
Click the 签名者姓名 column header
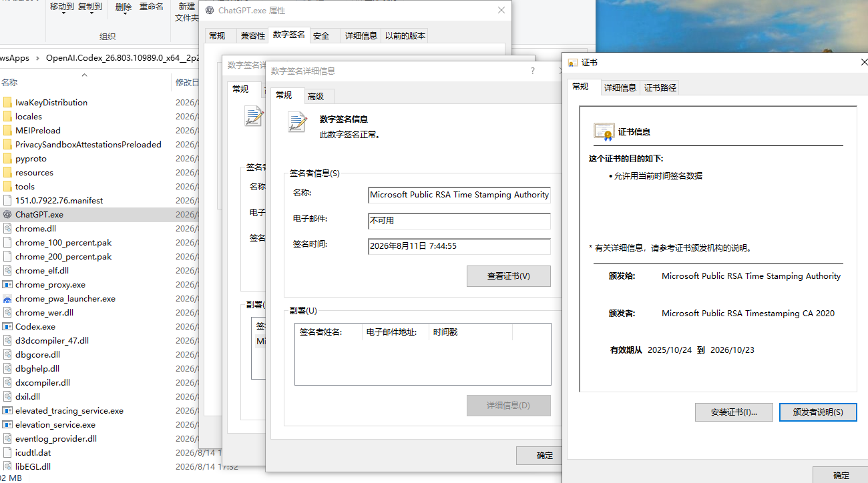(x=329, y=332)
